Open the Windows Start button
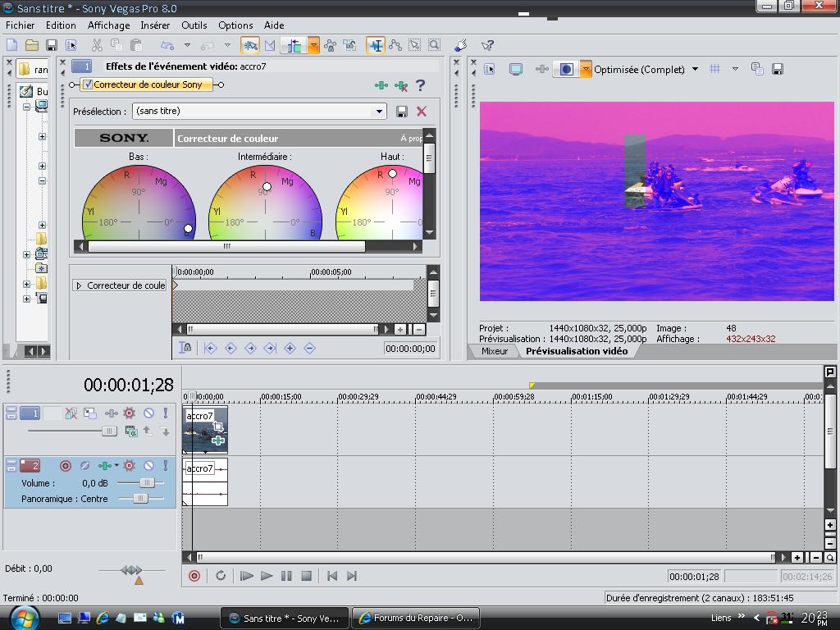Image resolution: width=840 pixels, height=630 pixels. pos(24,618)
